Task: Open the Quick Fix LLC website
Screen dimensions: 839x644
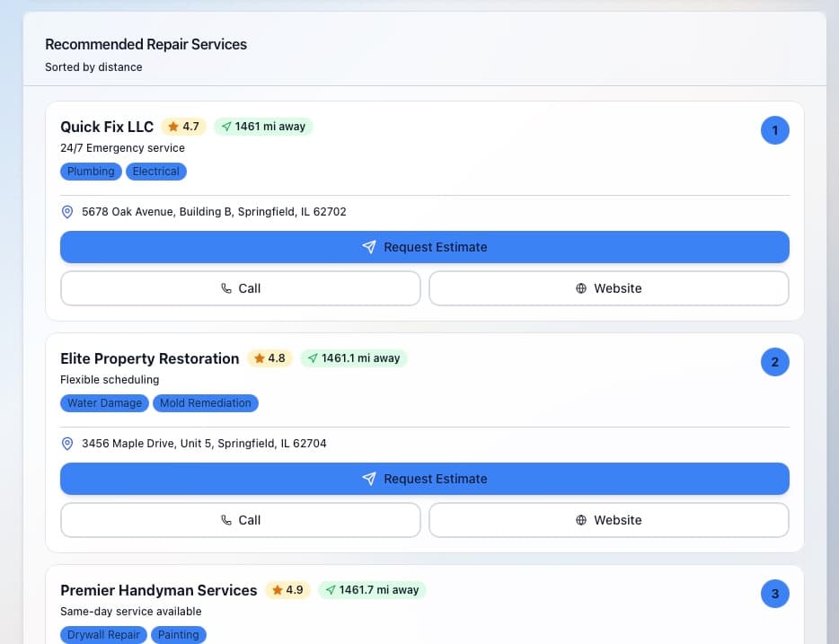Action: click(x=608, y=288)
